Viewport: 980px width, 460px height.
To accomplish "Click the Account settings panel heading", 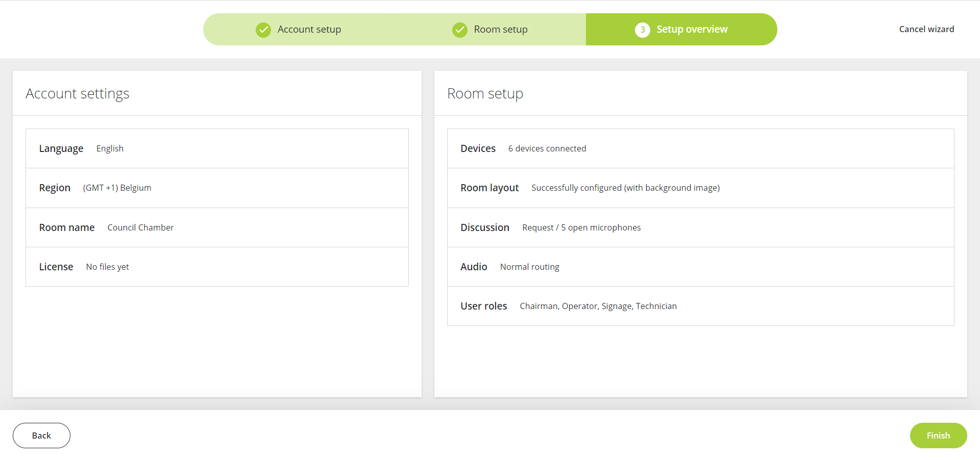I will click(x=78, y=93).
